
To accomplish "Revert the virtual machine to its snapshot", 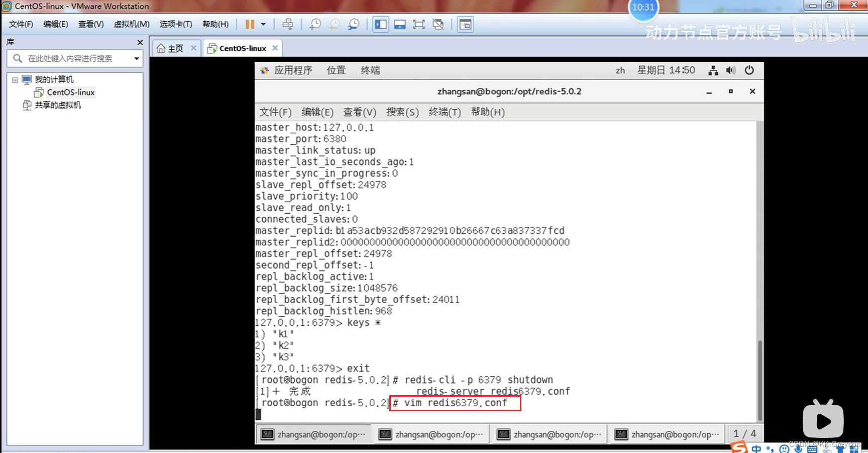I will pos(335,24).
